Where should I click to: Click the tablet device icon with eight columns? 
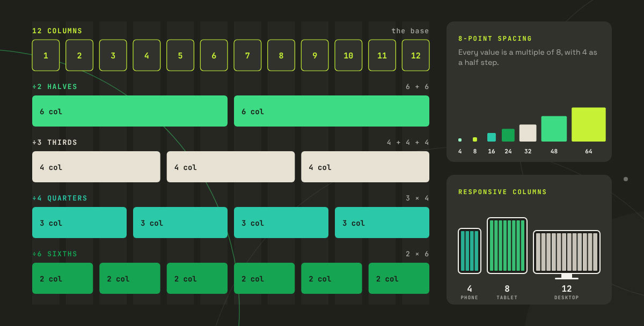(507, 246)
